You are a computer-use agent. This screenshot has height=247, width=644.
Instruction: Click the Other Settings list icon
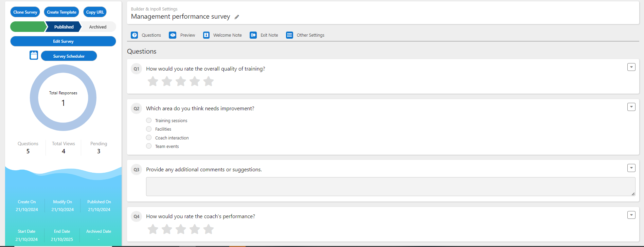289,35
